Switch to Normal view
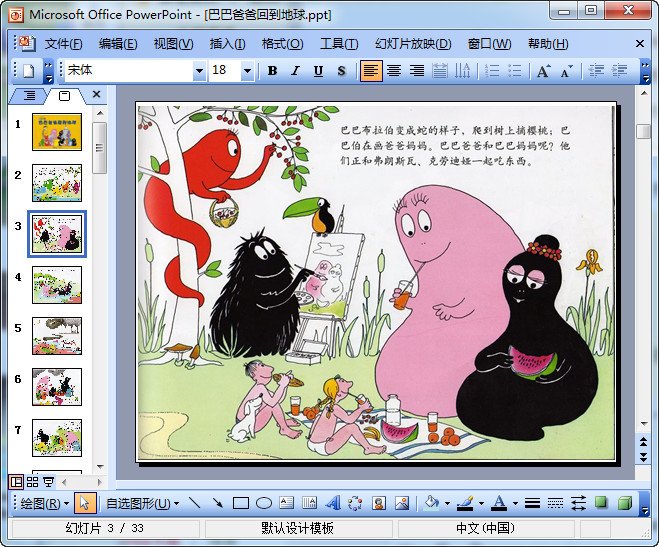The image size is (659, 547). [16, 481]
